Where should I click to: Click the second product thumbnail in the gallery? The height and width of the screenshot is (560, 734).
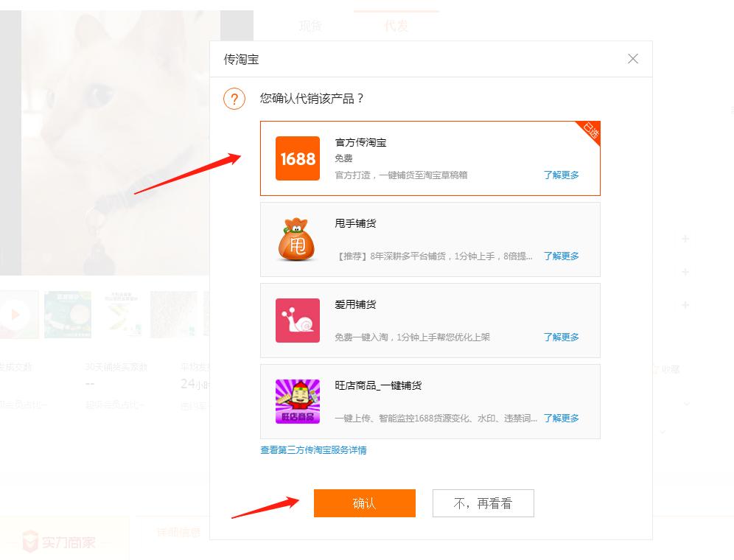[x=68, y=315]
